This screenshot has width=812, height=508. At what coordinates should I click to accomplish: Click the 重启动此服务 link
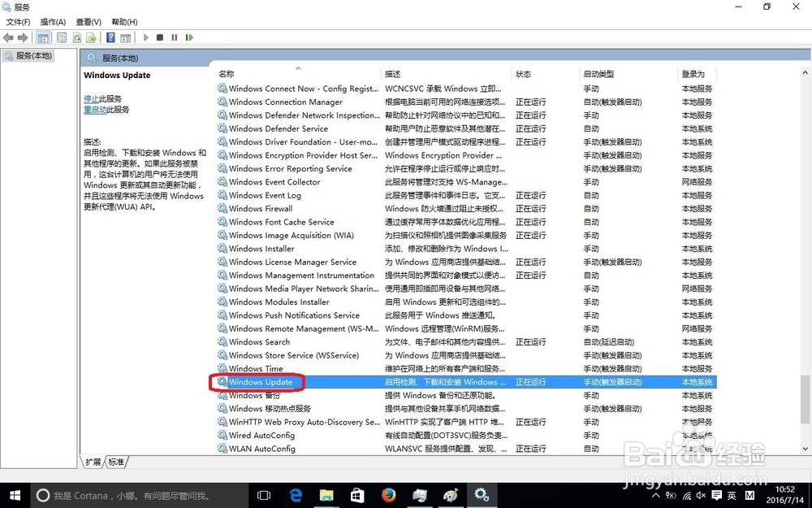pyautogui.click(x=97, y=107)
